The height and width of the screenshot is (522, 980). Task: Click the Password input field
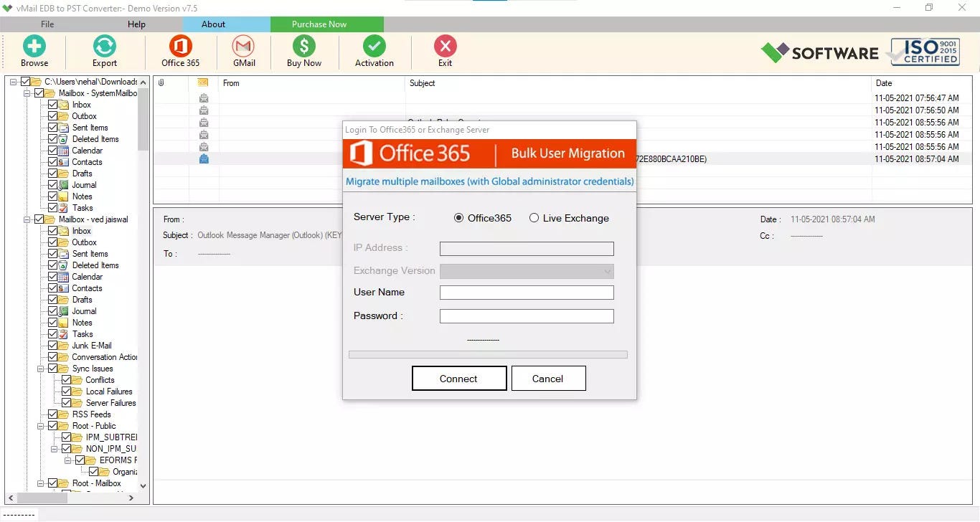(x=527, y=316)
